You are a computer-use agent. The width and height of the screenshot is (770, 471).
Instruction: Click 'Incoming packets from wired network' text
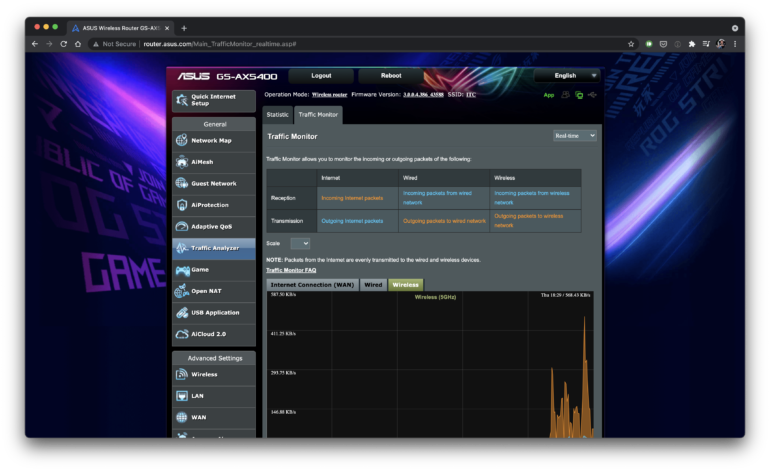437,198
